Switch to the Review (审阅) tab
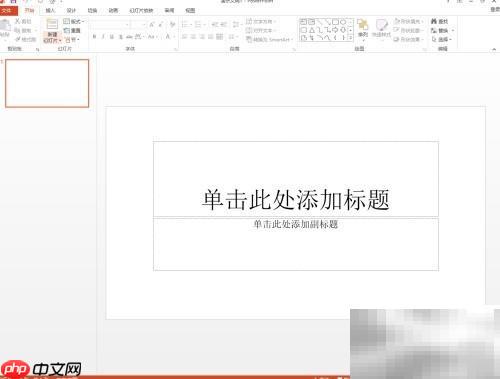 (x=169, y=10)
